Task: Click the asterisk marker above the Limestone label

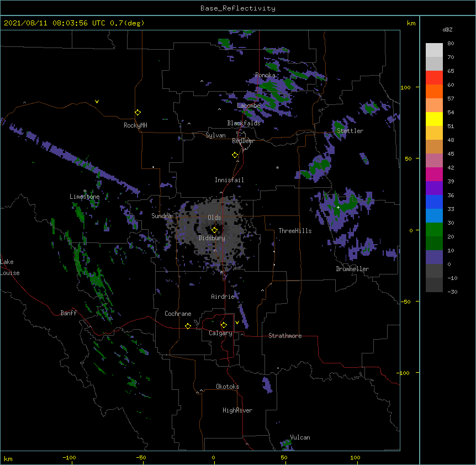Action: pos(85,191)
